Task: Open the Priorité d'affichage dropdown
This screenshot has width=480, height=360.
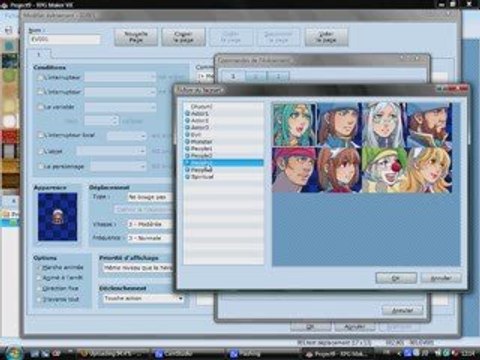Action: 138,268
